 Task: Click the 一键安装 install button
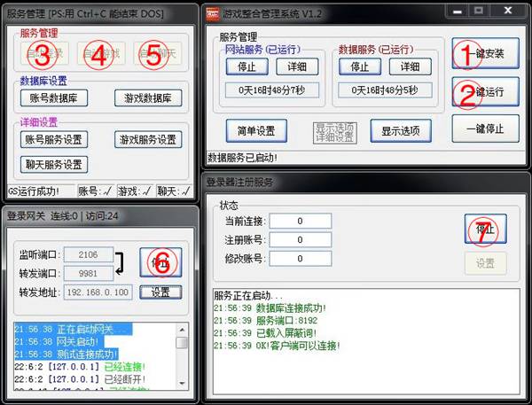(x=485, y=53)
